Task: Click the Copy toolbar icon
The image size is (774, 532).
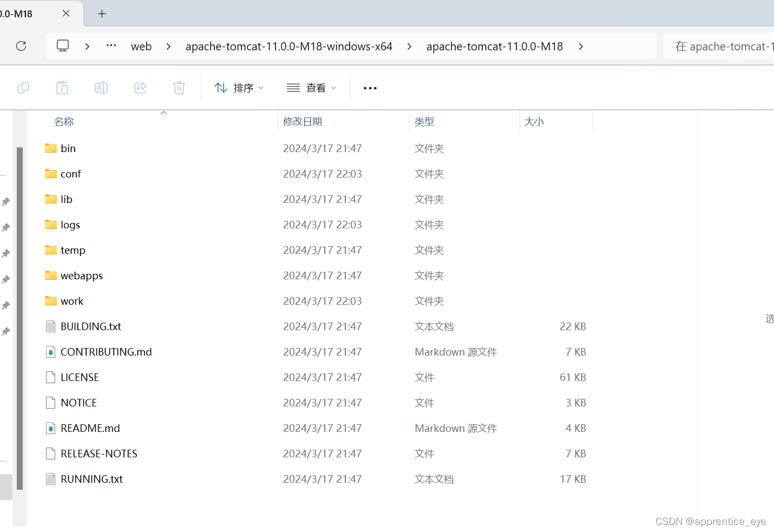Action: click(23, 88)
